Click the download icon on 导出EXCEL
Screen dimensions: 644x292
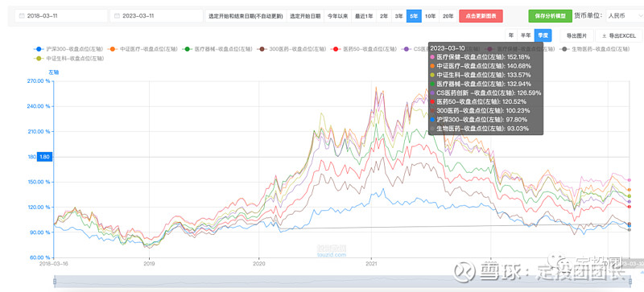click(x=605, y=36)
